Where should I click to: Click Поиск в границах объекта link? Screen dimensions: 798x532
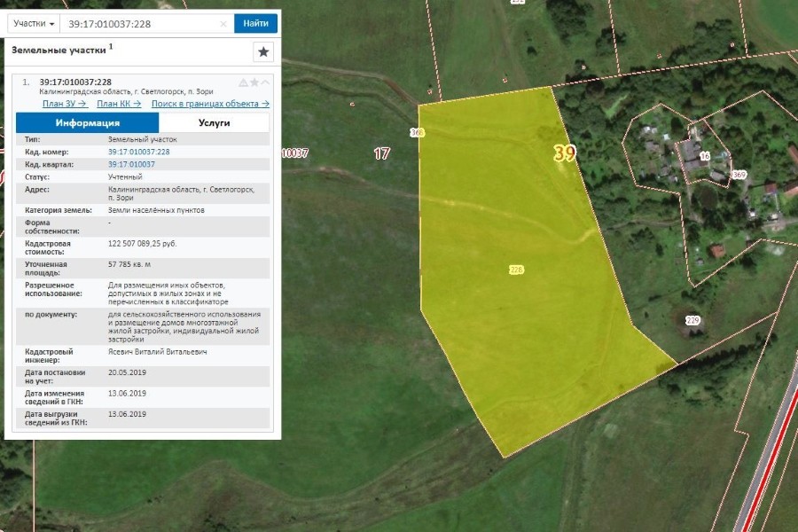tap(210, 104)
